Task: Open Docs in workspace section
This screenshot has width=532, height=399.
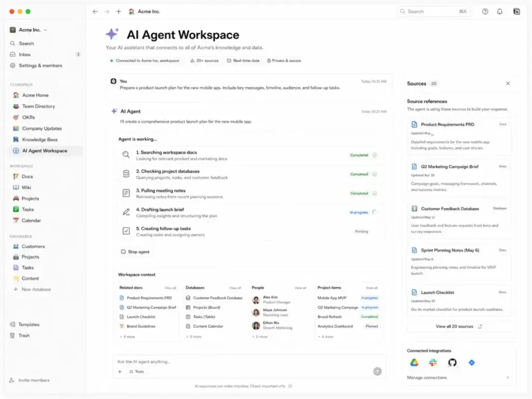Action: [23, 177]
